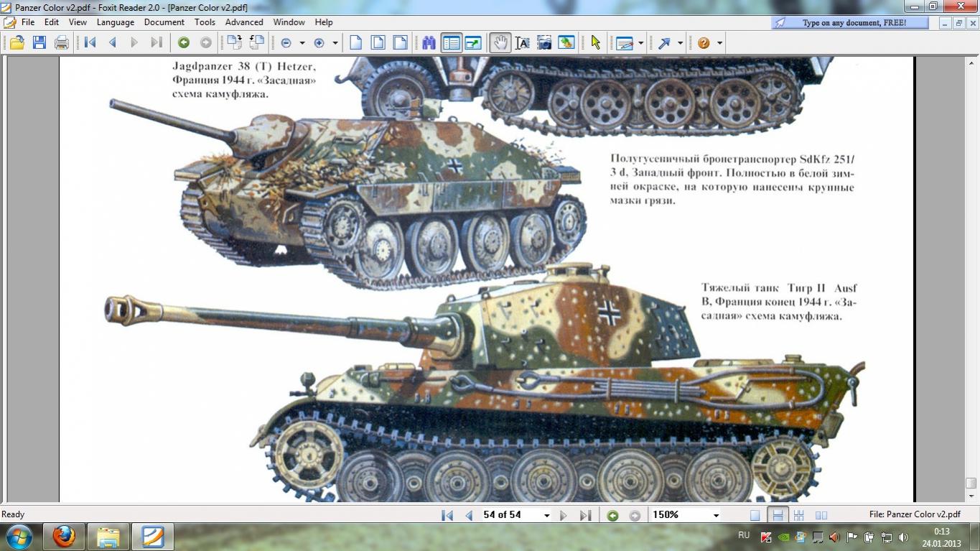The width and height of the screenshot is (980, 551).
Task: Switch to Continuous Facing layout in status bar
Action: (799, 515)
